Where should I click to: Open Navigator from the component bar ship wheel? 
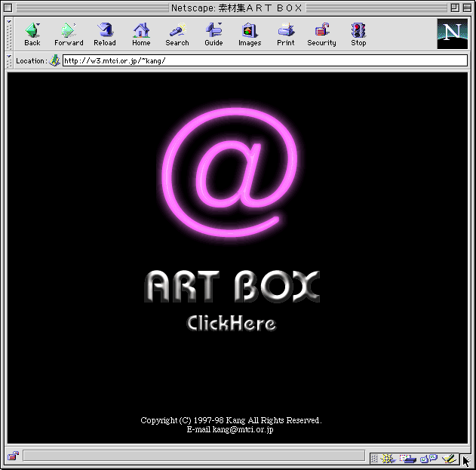(x=388, y=458)
